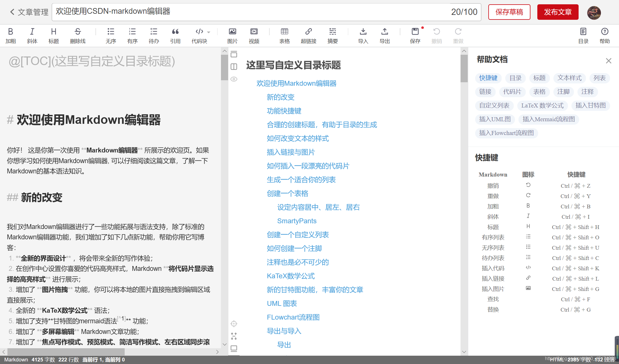This screenshot has height=364, width=619.
Task: Click the editor heading 新的改变
Action: [42, 197]
